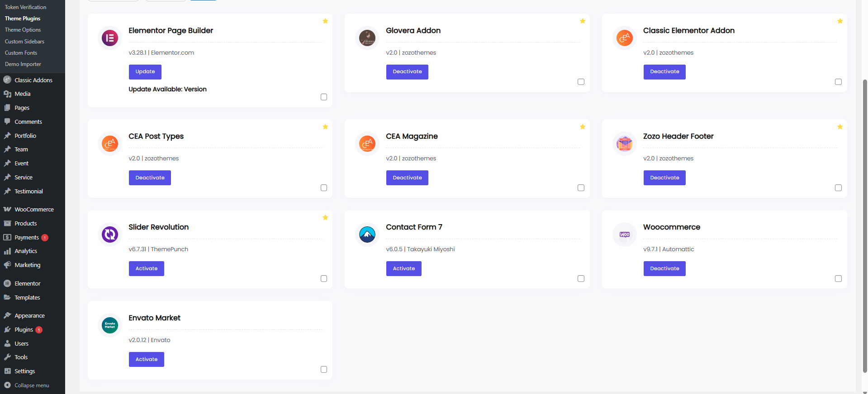Click the page vertical scrollbar
The height and width of the screenshot is (394, 868).
(x=865, y=226)
